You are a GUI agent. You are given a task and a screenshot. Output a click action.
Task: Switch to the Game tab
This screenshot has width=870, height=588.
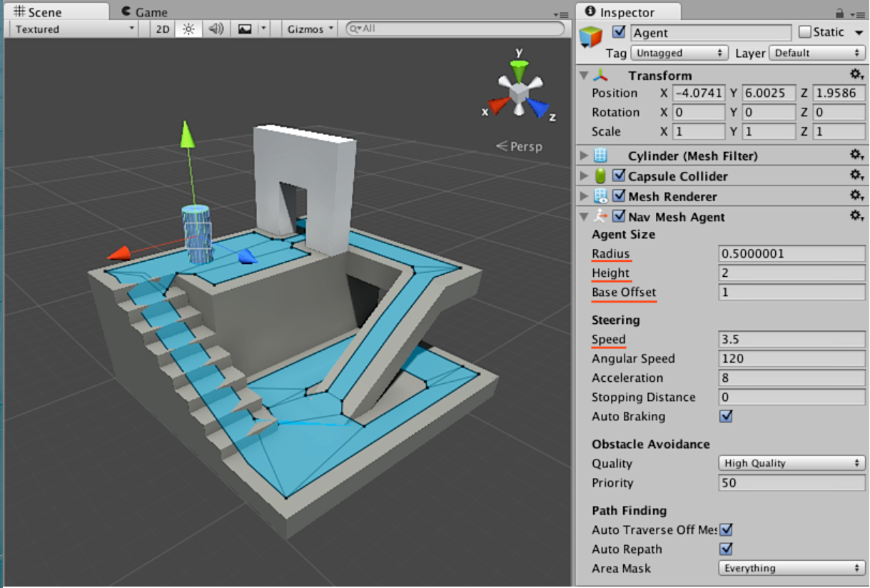(145, 11)
